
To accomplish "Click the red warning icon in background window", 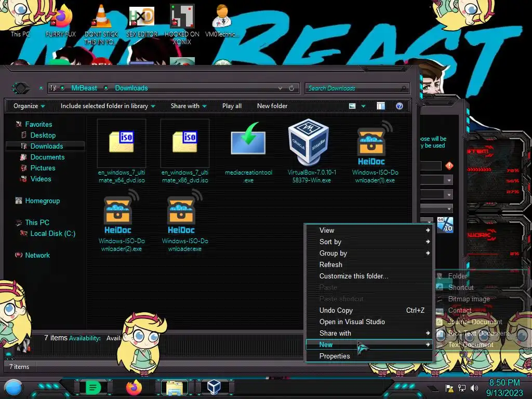I will point(449,166).
